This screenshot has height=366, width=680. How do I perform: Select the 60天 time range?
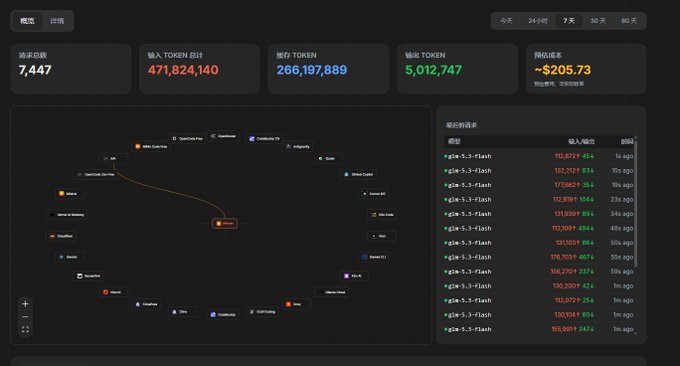[629, 21]
